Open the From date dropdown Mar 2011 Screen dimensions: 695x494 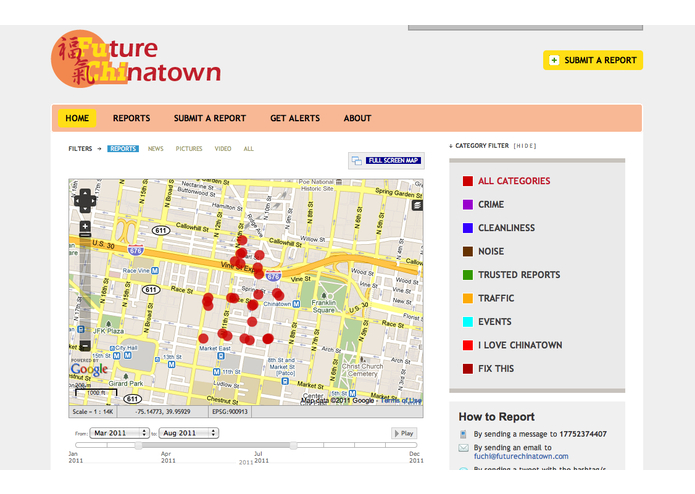point(119,433)
